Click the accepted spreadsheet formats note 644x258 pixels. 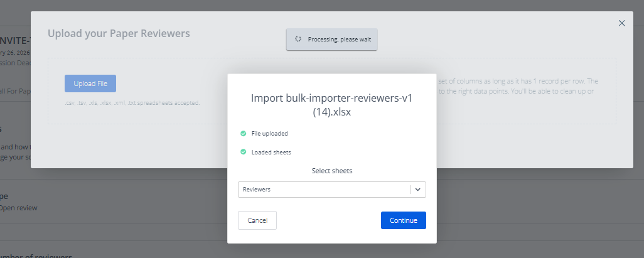132,102
